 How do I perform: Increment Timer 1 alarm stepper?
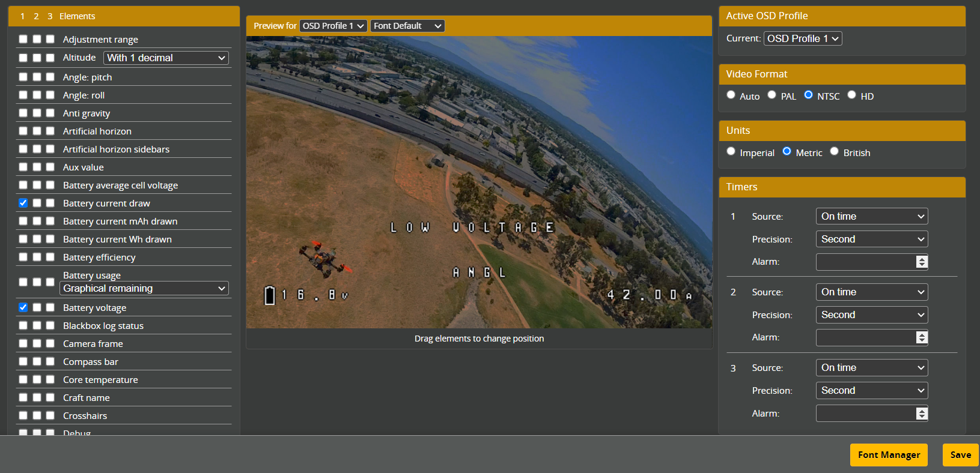coord(922,259)
